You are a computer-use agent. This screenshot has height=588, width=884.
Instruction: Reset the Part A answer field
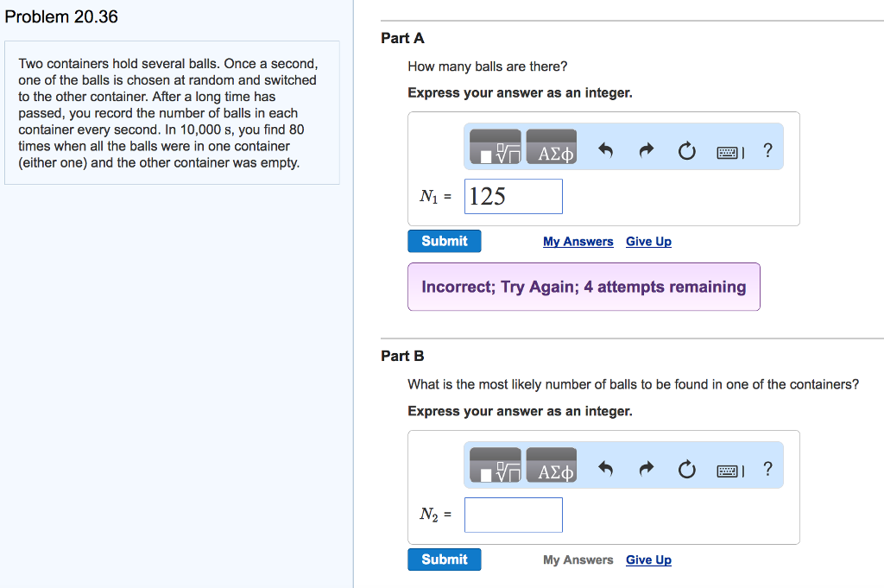click(686, 152)
